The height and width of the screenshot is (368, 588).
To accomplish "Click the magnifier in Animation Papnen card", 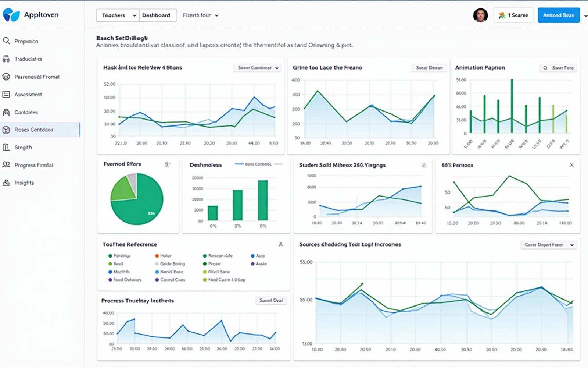I will [x=545, y=68].
